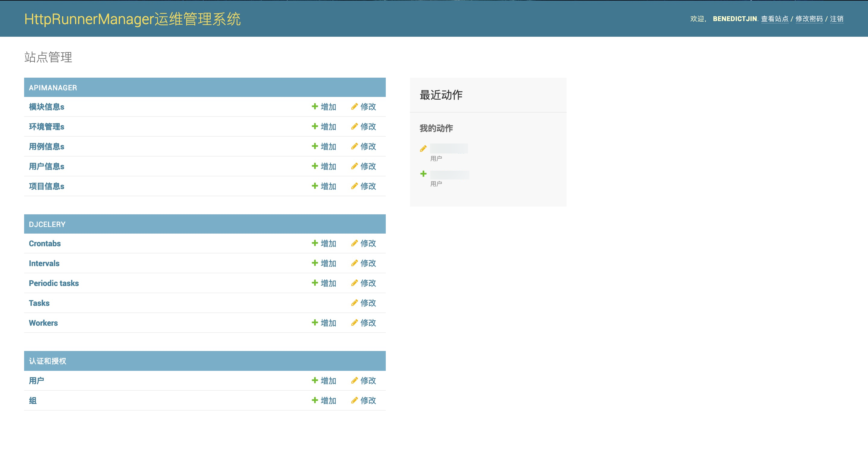Viewport: 868px width, 475px height.
Task: Open the 用户信息s model link
Action: [46, 166]
